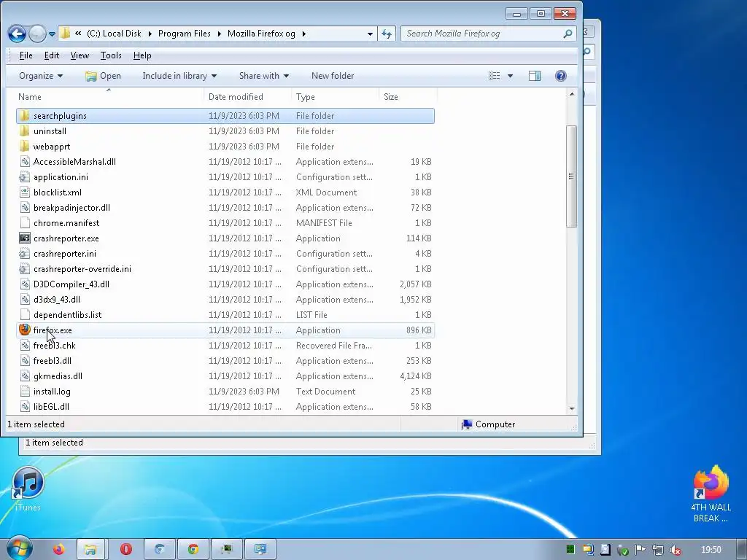This screenshot has width=747, height=560.
Task: Select the application.ini file icon
Action: click(x=24, y=176)
